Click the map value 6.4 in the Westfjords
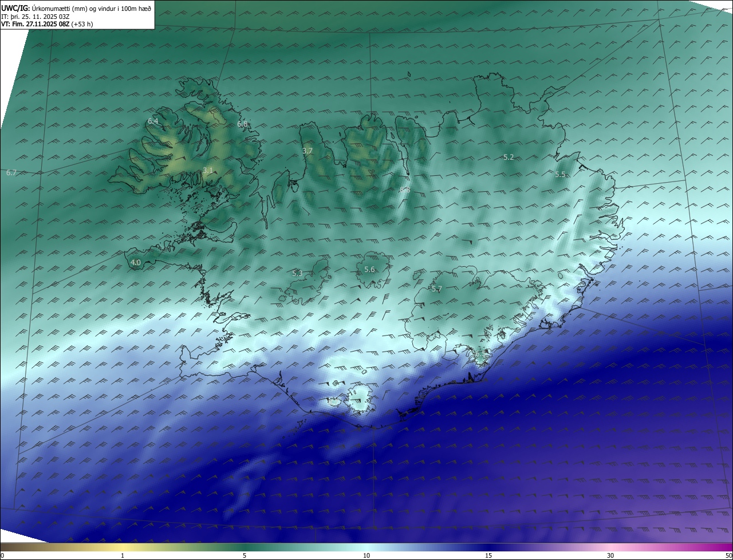Screen dimensions: 733x560 (x=153, y=121)
